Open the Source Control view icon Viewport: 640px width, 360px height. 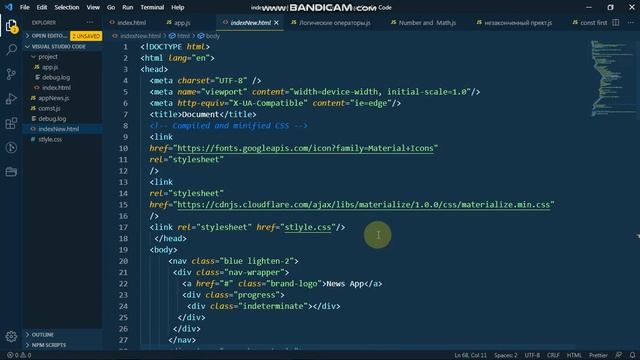[11, 74]
